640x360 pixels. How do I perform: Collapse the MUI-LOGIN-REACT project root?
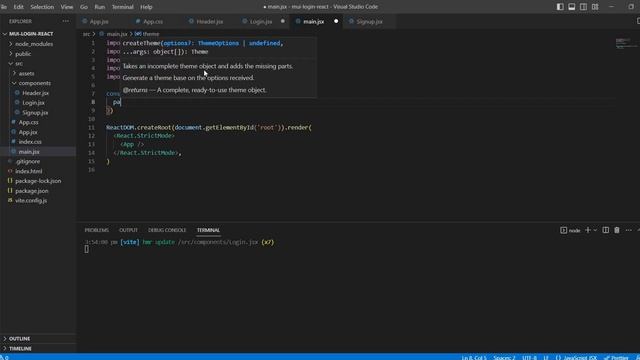click(x=31, y=34)
